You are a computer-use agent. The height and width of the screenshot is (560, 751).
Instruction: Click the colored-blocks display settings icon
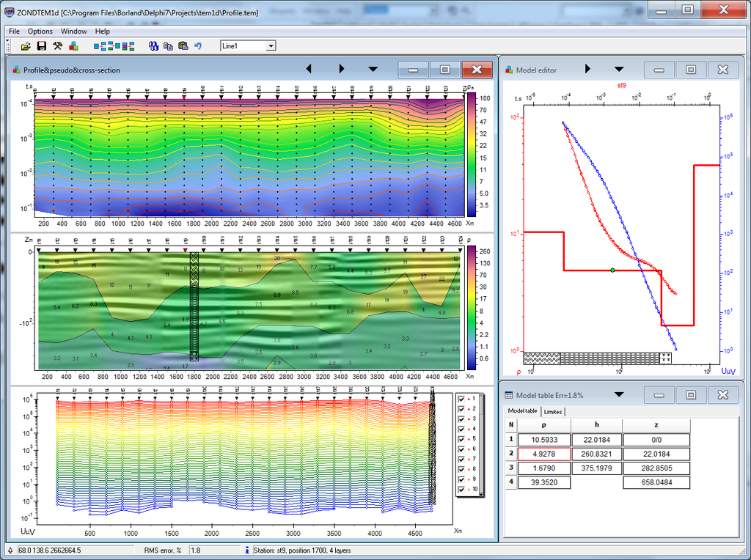(73, 46)
